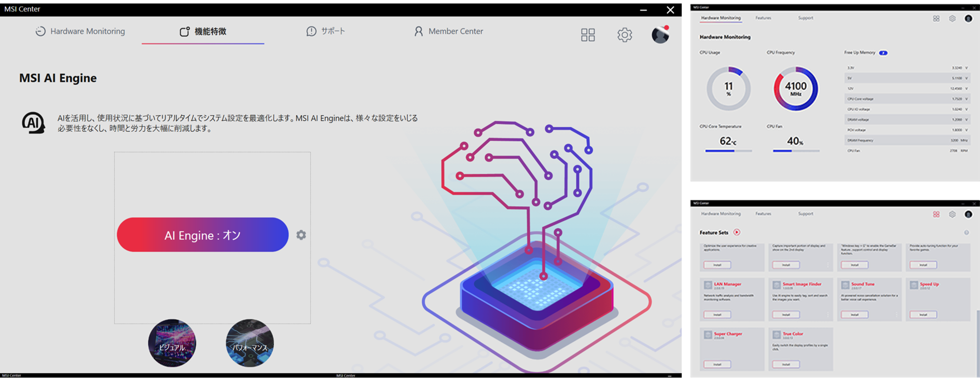This screenshot has width=980, height=380.
Task: Click the play icon next to Feature Sets
Action: (737, 233)
